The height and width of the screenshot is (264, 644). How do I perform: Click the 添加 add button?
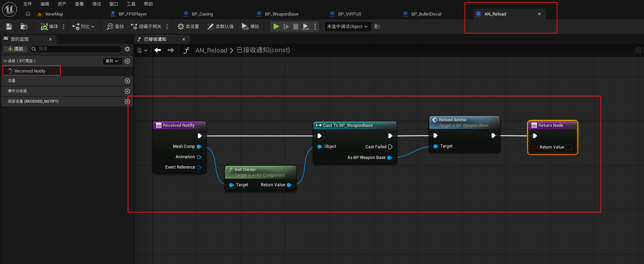pyautogui.click(x=15, y=49)
